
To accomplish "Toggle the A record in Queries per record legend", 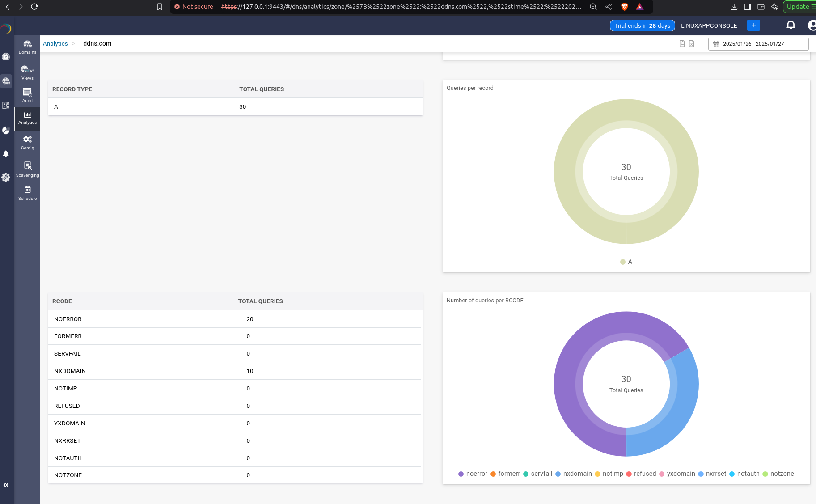I will (626, 262).
